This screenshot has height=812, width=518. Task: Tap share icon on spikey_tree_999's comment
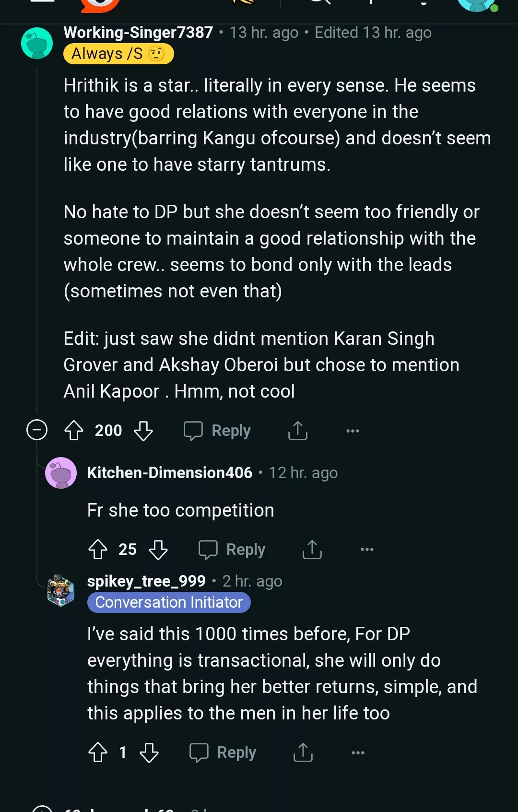(x=303, y=752)
